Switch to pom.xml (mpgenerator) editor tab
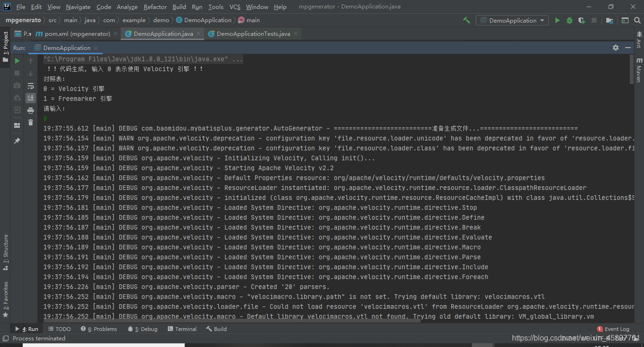The image size is (644, 347). tap(77, 34)
